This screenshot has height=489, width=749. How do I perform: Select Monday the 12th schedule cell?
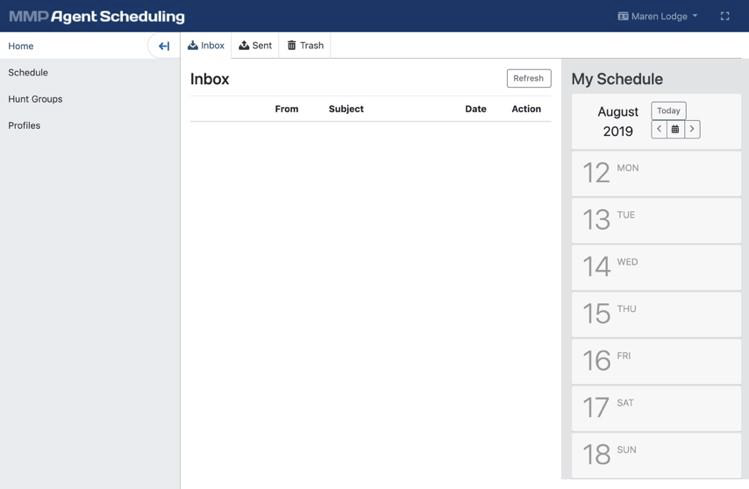[656, 173]
